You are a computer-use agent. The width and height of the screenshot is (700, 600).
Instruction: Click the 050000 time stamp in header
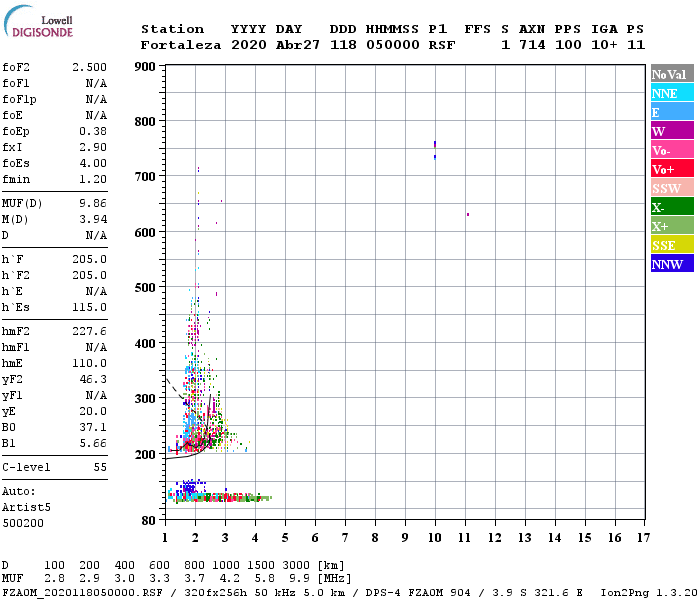click(393, 45)
